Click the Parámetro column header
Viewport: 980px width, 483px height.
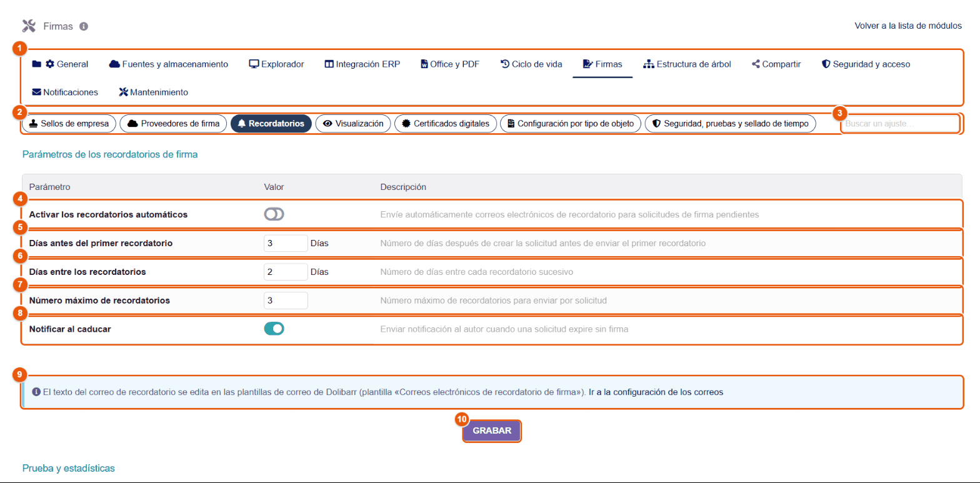[x=50, y=186]
